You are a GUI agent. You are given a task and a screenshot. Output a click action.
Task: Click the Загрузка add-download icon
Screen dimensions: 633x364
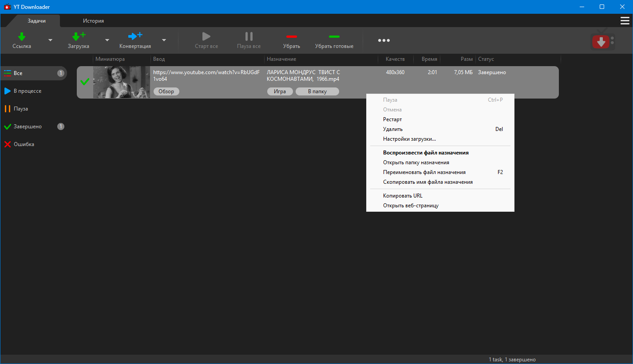pos(79,36)
